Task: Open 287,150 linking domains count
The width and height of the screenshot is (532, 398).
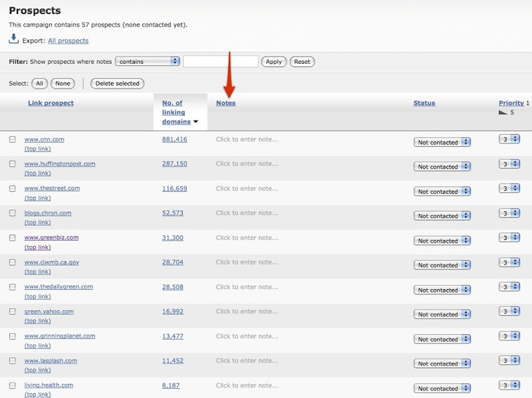Action: [x=174, y=163]
